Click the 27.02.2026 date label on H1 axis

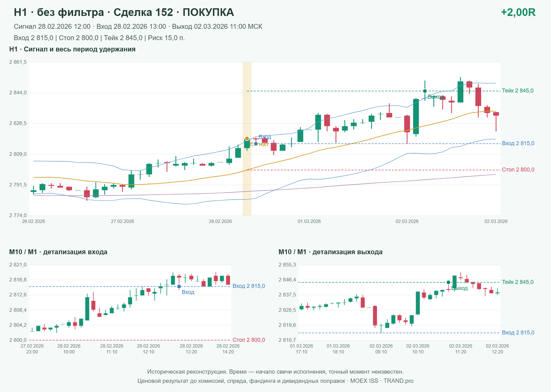coord(122,221)
